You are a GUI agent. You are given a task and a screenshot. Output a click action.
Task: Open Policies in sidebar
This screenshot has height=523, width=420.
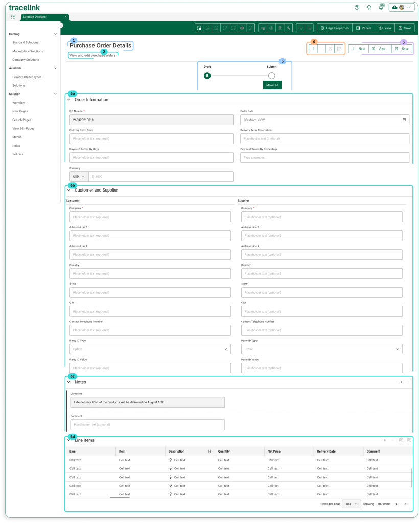[x=18, y=154]
